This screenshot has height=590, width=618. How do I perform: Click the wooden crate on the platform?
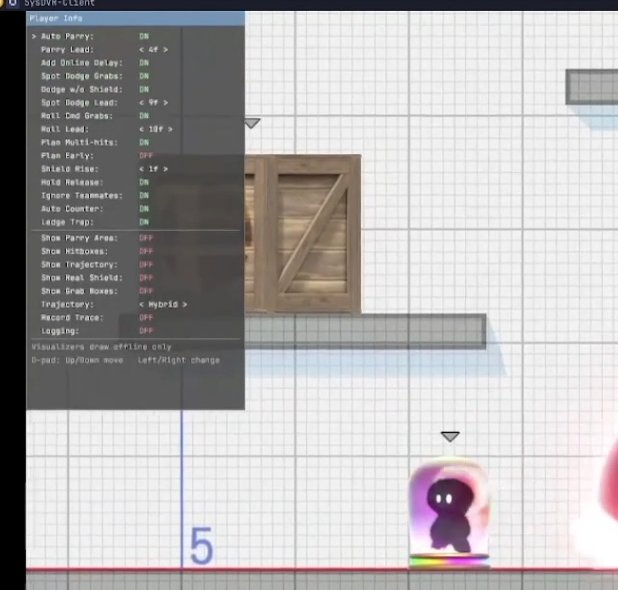coord(303,234)
